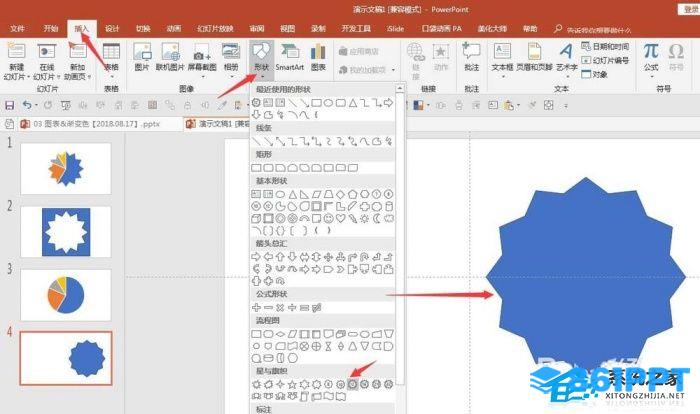
Task: Switch to the iSlide tab
Action: click(395, 29)
